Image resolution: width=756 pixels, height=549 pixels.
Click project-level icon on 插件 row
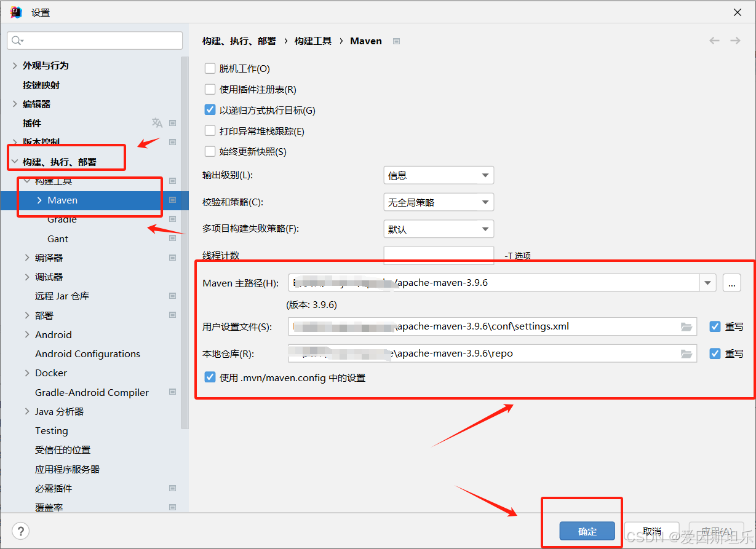(x=172, y=123)
